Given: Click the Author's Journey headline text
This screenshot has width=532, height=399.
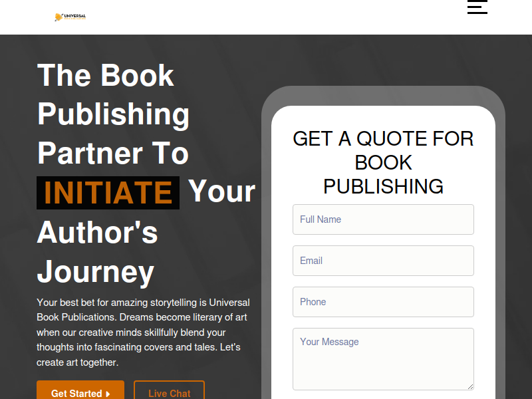Looking at the screenshot, I should click(97, 252).
